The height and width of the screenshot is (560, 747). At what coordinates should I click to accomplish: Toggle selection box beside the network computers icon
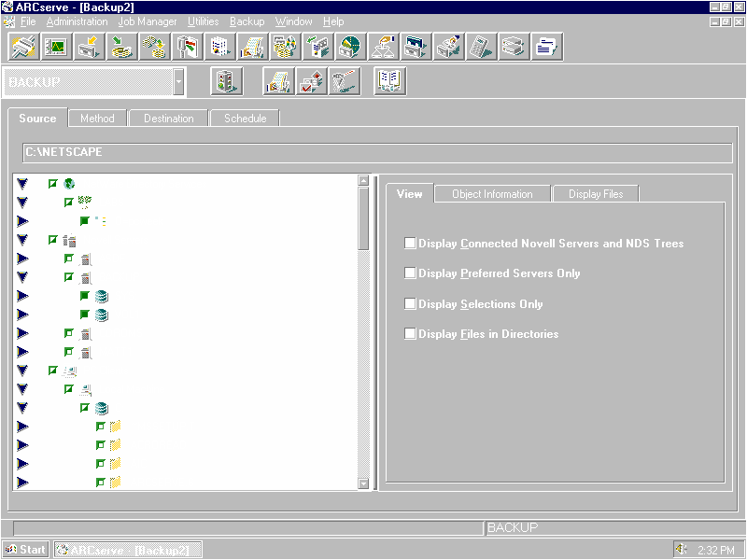pyautogui.click(x=53, y=370)
